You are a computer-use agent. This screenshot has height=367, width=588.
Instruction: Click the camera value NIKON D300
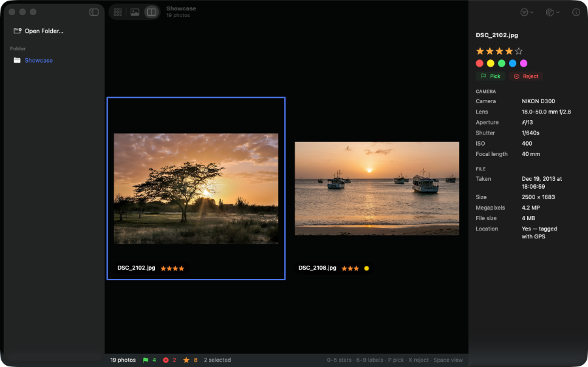(538, 101)
